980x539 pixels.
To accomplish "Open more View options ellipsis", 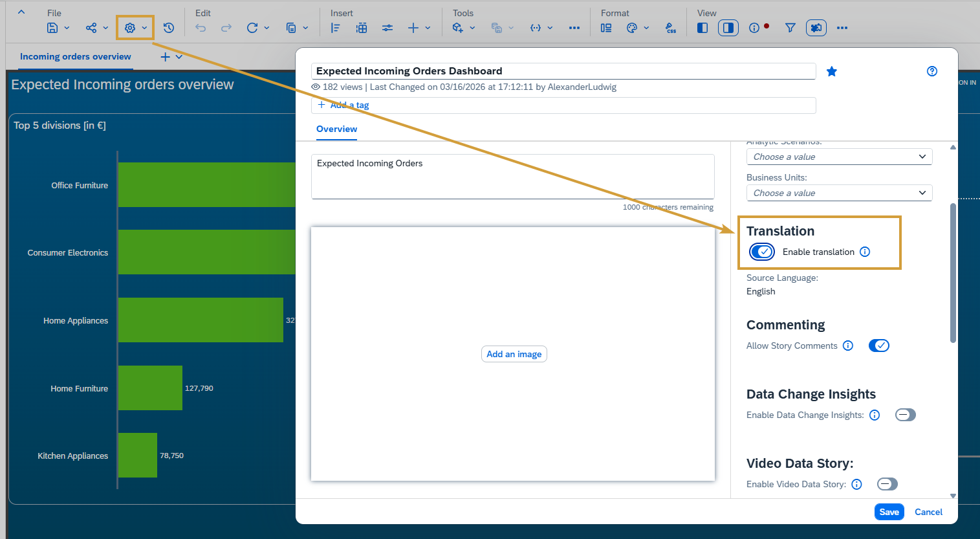I will pos(842,28).
